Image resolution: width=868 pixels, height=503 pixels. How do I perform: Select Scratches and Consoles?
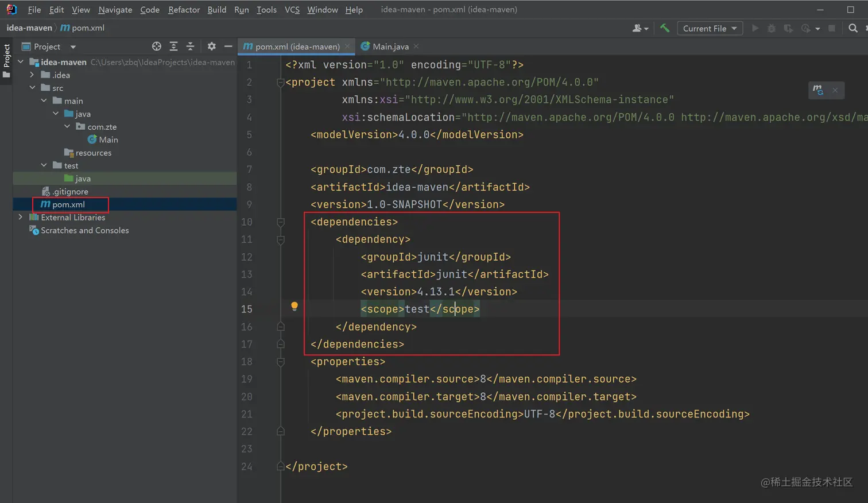[x=79, y=230]
